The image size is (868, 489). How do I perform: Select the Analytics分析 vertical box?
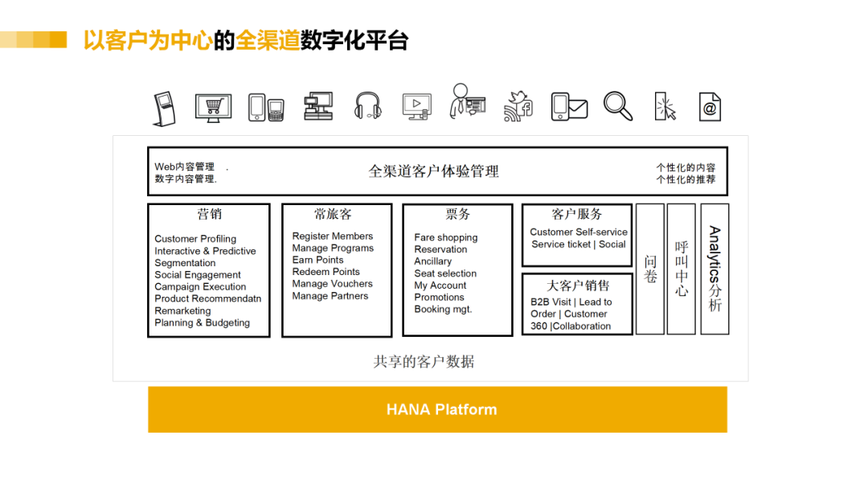[714, 269]
